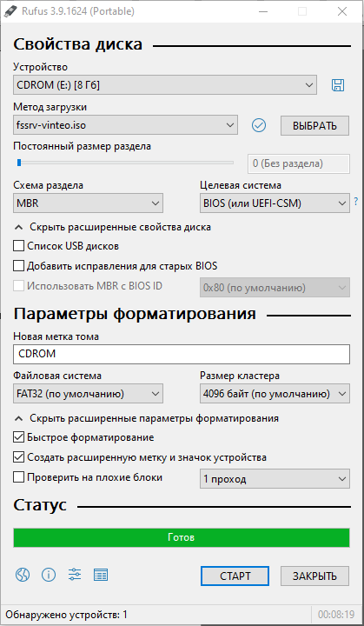Click the question mark help link
Viewport: 364px width, 626px height.
(355, 202)
